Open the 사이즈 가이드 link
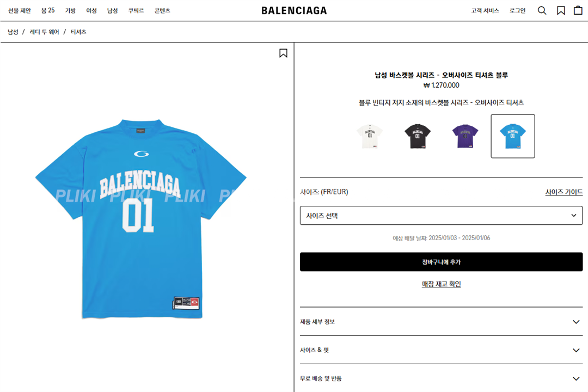 pos(563,192)
